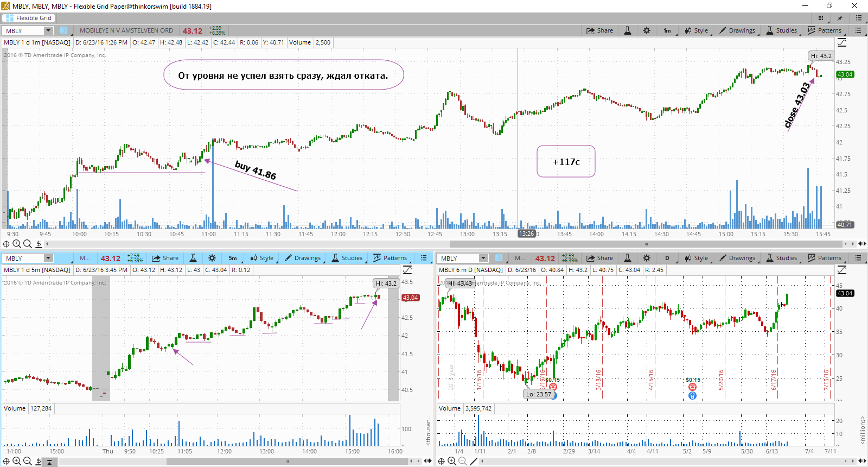Open flask icon in daily chart toolbar
This screenshot has width=868, height=467.
point(628,258)
